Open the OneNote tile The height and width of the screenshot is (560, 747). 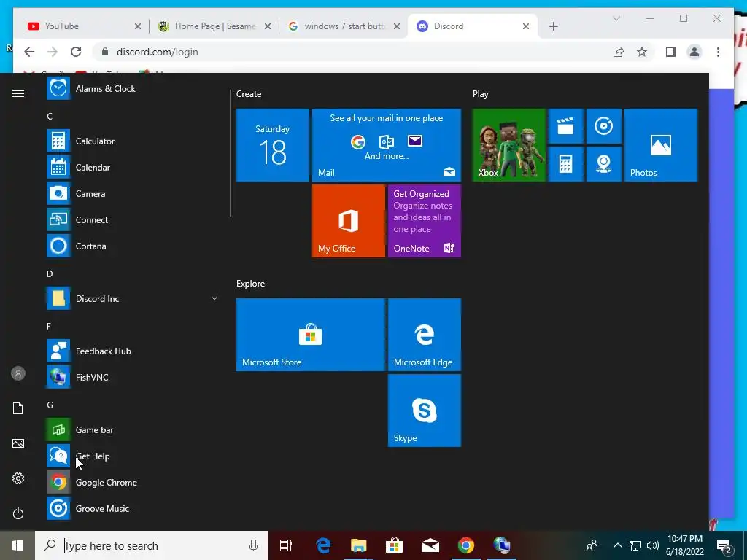point(425,220)
